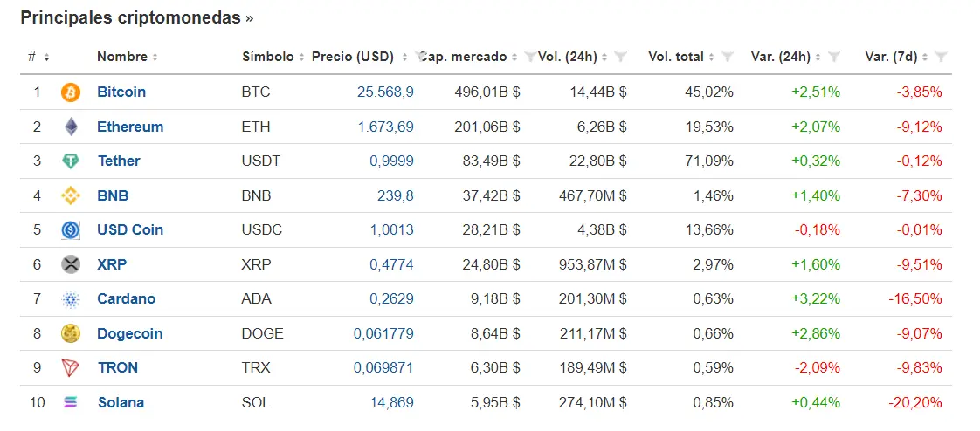Open the Dogecoin name link
980x431 pixels.
tap(130, 333)
